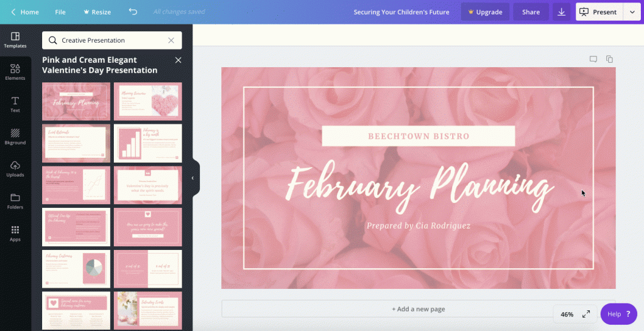Viewport: 644px width, 331px height.
Task: Select the pink two-column text template thumbnail
Action: tap(76, 227)
